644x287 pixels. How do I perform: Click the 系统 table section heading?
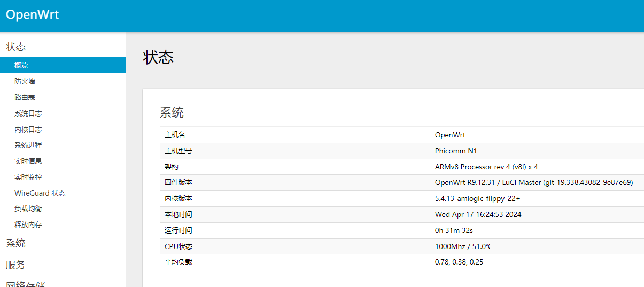click(172, 113)
